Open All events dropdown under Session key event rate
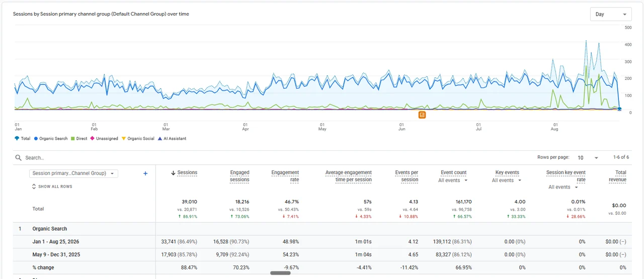644x279 pixels. [563, 187]
